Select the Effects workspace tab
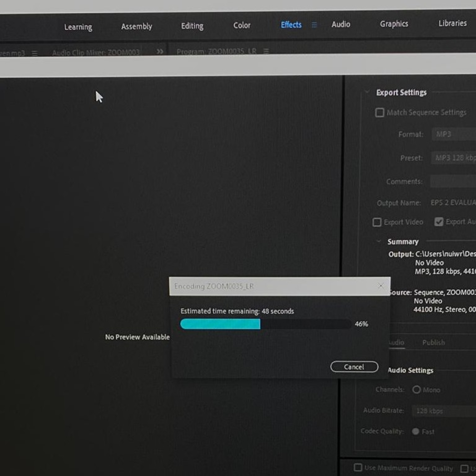The height and width of the screenshot is (476, 476). tap(291, 25)
